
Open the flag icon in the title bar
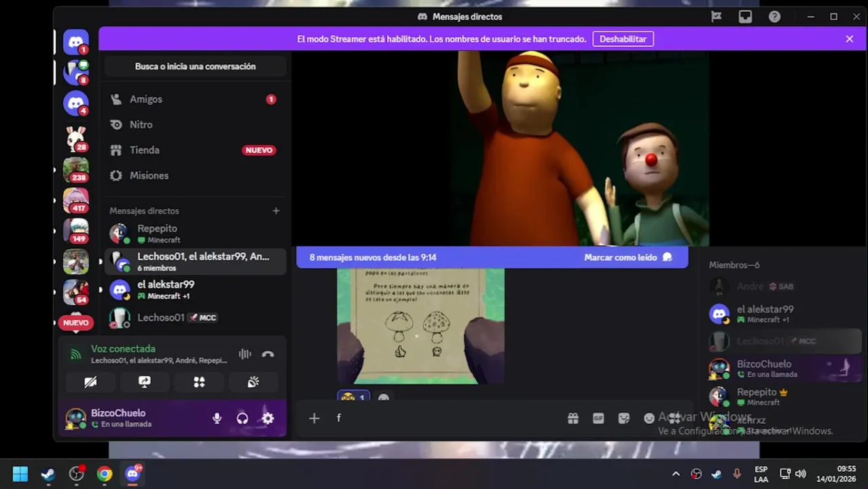pos(716,16)
